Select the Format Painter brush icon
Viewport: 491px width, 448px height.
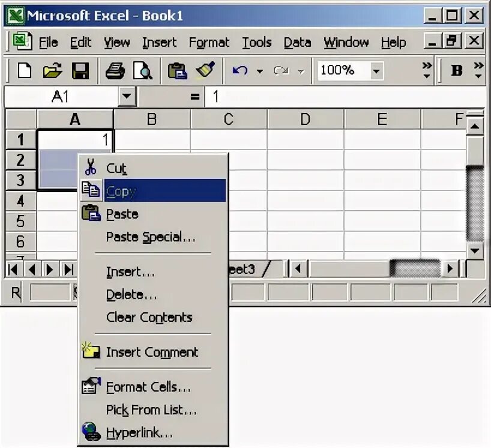pos(205,70)
